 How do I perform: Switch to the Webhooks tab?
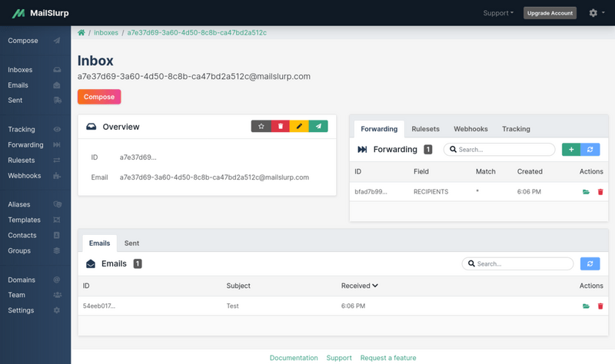[x=470, y=129]
